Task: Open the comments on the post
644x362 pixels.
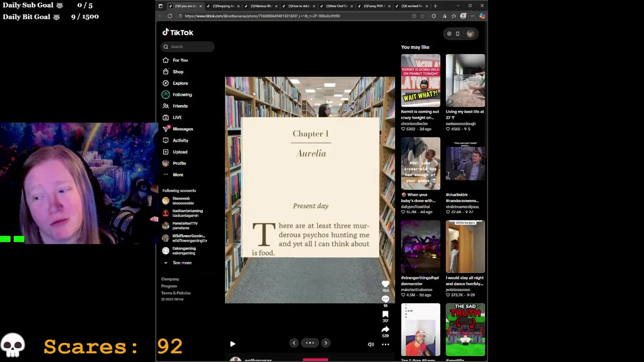Action: point(385,299)
